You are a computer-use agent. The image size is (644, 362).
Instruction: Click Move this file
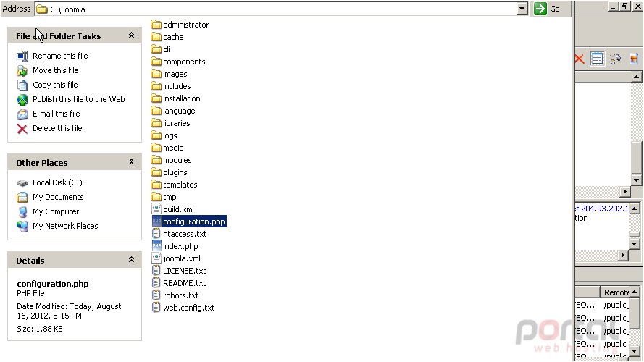56,70
